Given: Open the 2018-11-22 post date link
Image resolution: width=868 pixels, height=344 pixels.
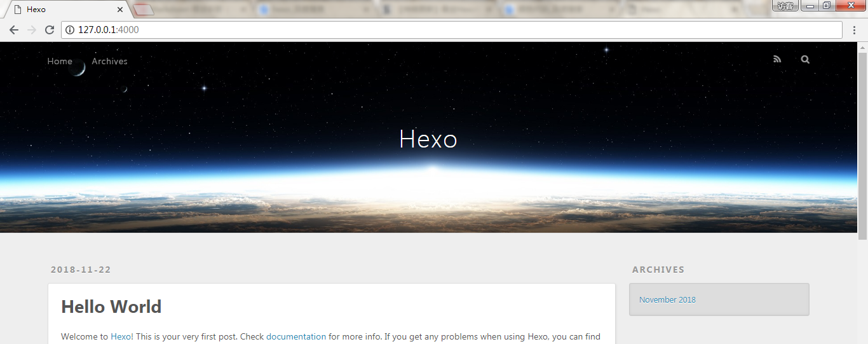Looking at the screenshot, I should 81,270.
